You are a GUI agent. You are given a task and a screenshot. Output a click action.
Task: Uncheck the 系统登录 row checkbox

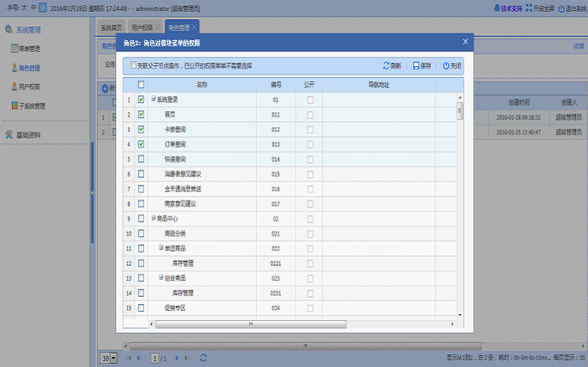pyautogui.click(x=141, y=99)
